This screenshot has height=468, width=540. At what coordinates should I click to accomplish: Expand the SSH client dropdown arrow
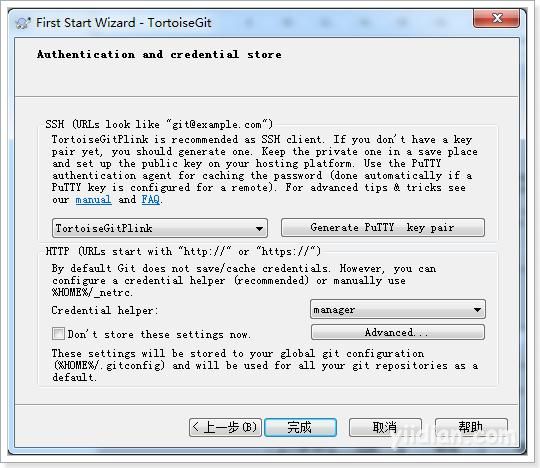pyautogui.click(x=259, y=228)
